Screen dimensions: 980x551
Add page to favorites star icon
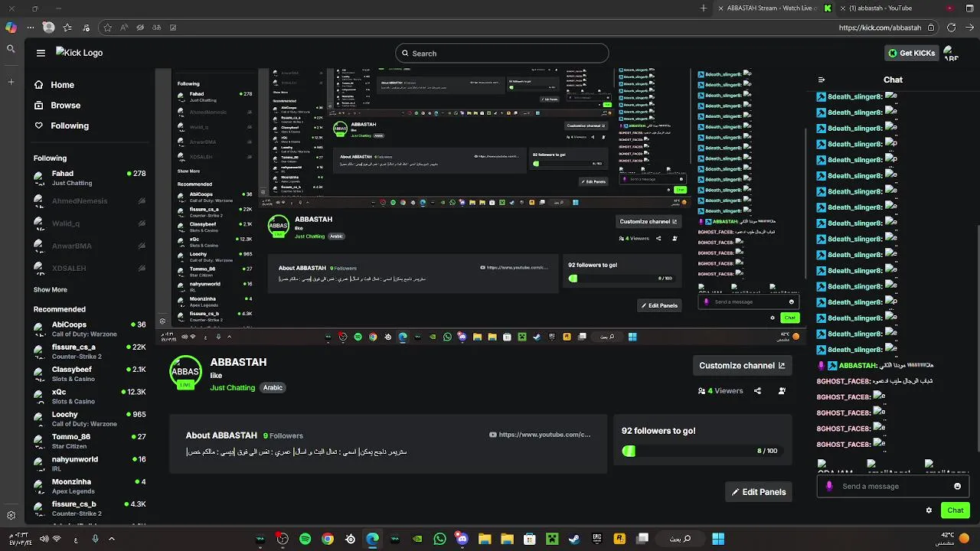tap(107, 28)
